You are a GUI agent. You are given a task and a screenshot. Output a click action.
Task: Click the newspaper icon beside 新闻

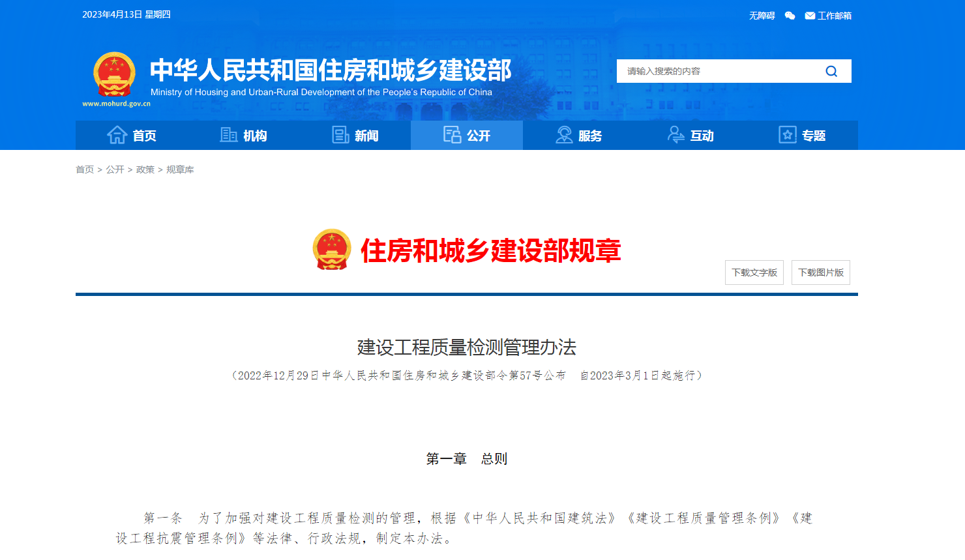point(341,135)
